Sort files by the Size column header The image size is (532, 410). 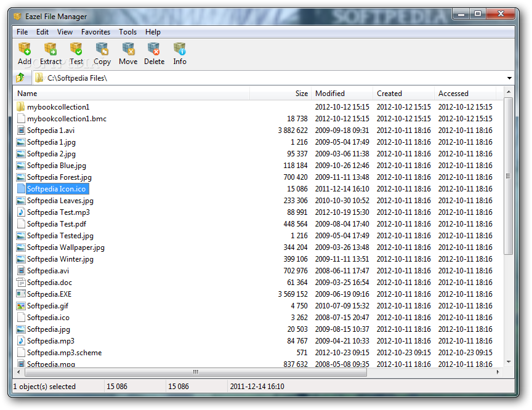click(x=281, y=93)
